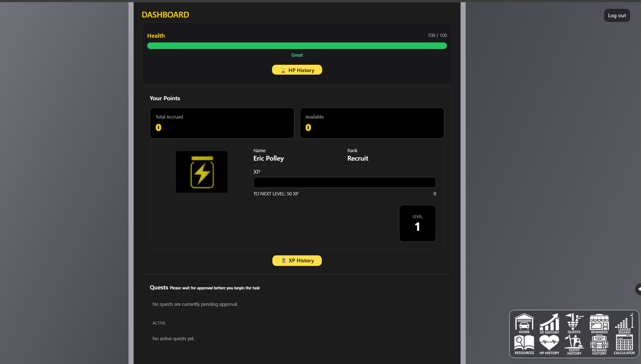Click the energy jar avatar image
This screenshot has height=364, width=641.
click(x=202, y=172)
